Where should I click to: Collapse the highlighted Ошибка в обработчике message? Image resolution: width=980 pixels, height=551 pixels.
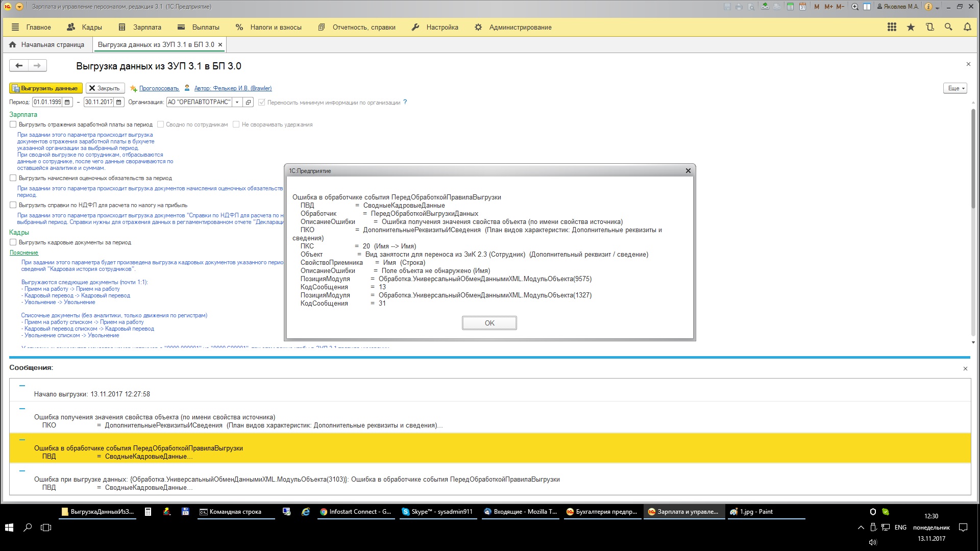pyautogui.click(x=22, y=440)
